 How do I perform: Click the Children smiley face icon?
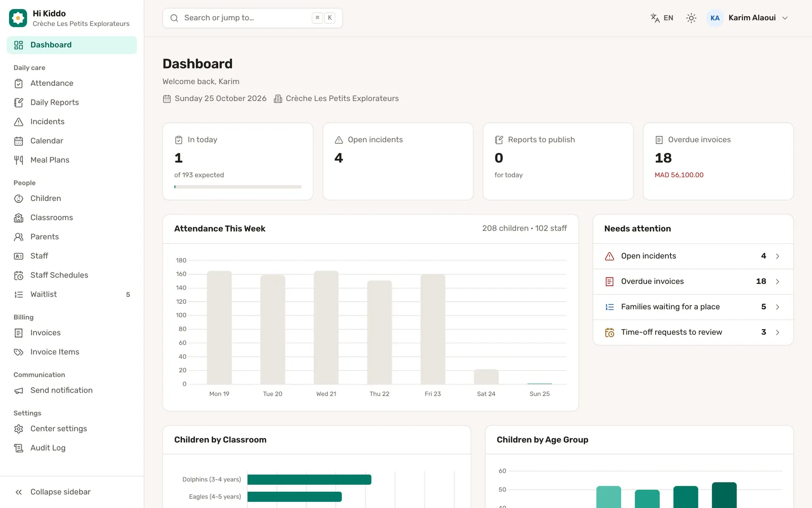tap(19, 199)
